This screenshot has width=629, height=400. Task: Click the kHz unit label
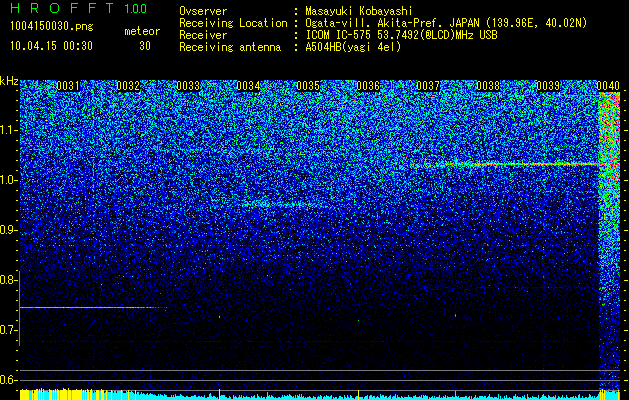9,81
